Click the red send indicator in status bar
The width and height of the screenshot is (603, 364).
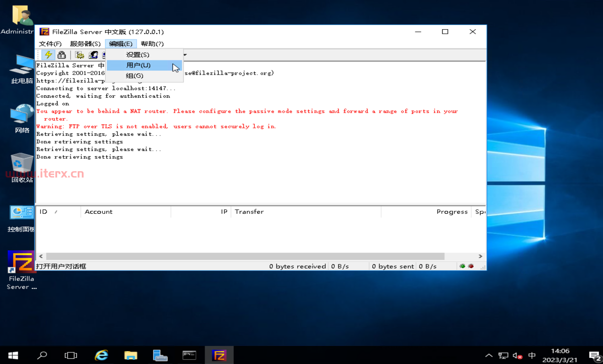pos(471,266)
